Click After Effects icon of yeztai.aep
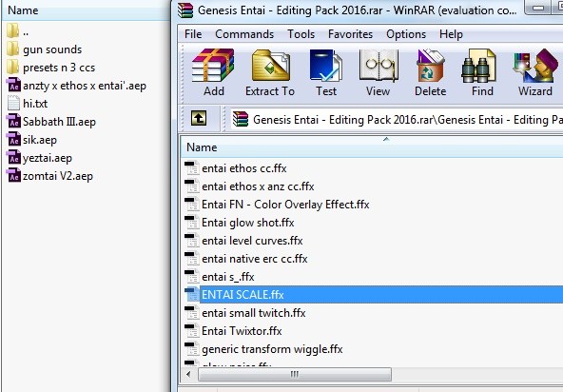Viewport: 563px width, 392px height. tap(13, 157)
